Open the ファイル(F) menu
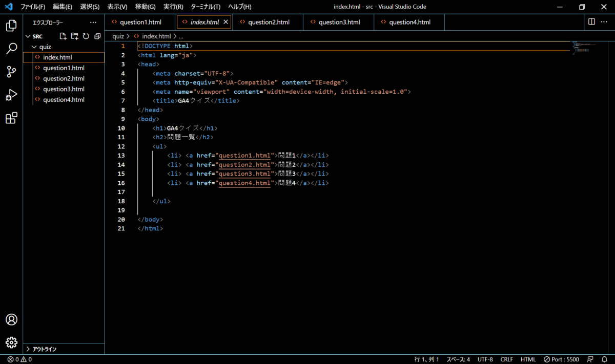The width and height of the screenshot is (615, 364). pyautogui.click(x=33, y=7)
